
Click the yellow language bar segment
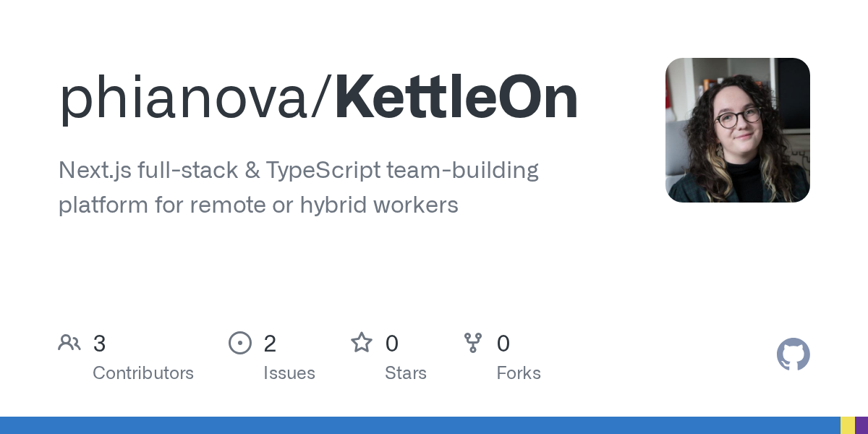pos(848,425)
